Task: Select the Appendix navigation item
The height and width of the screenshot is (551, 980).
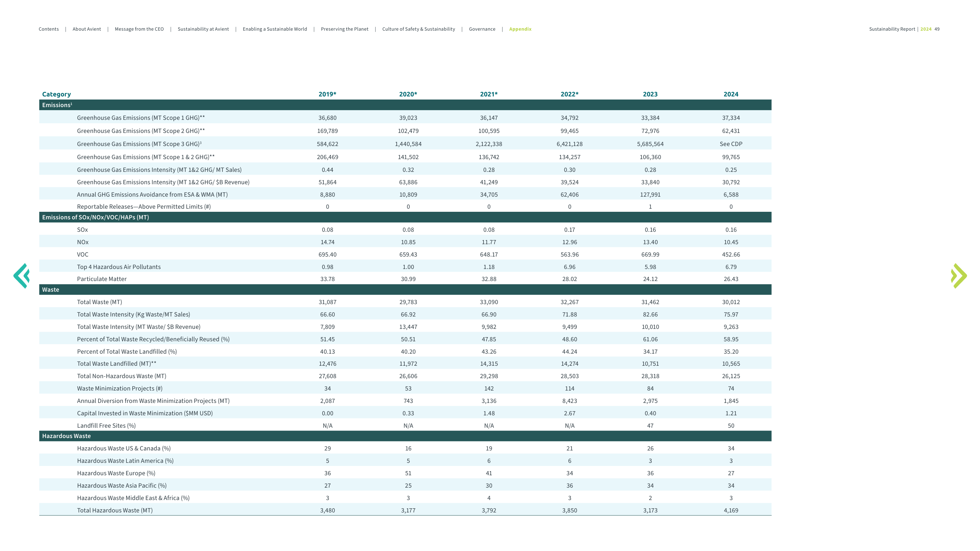Action: [x=520, y=29]
